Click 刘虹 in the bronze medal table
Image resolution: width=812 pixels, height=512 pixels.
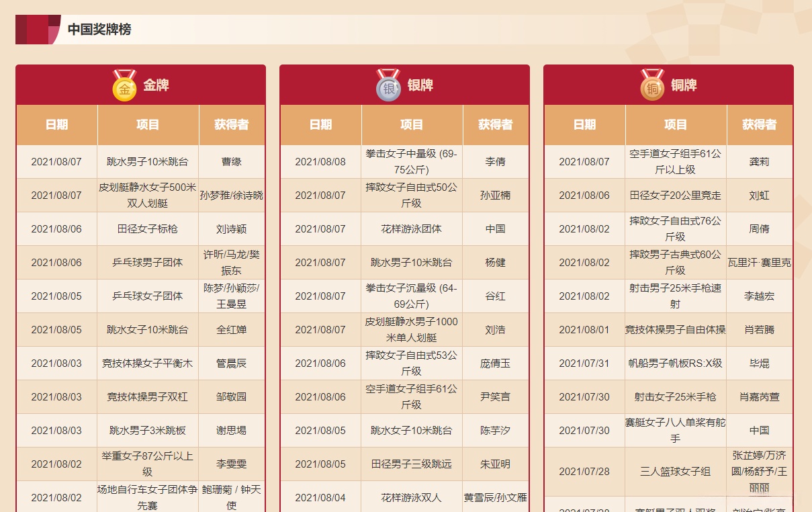tap(760, 195)
